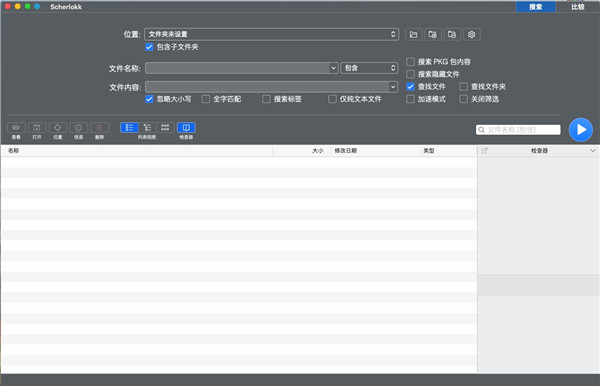Click into the 文件内容 input field
The height and width of the screenshot is (386, 600).
click(267, 87)
